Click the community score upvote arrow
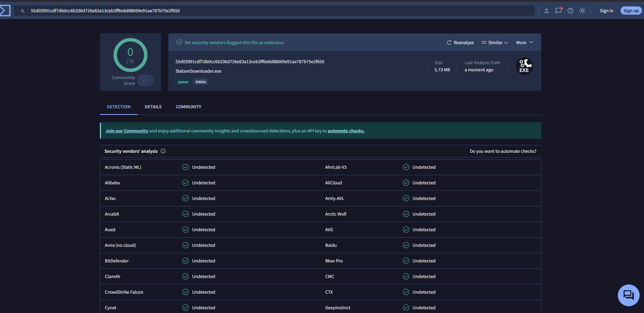The height and width of the screenshot is (313, 644). [x=149, y=78]
